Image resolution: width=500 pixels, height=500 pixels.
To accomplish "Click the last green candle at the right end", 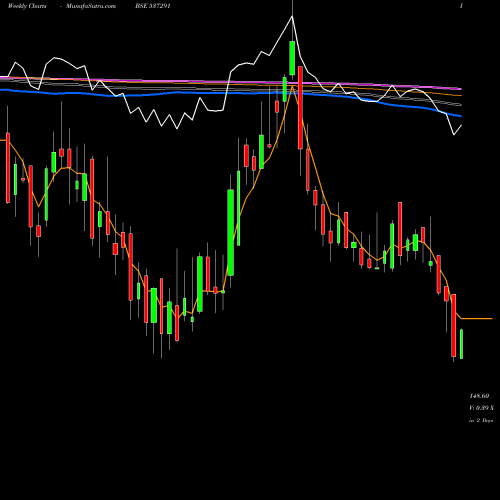I will pyautogui.click(x=461, y=344).
